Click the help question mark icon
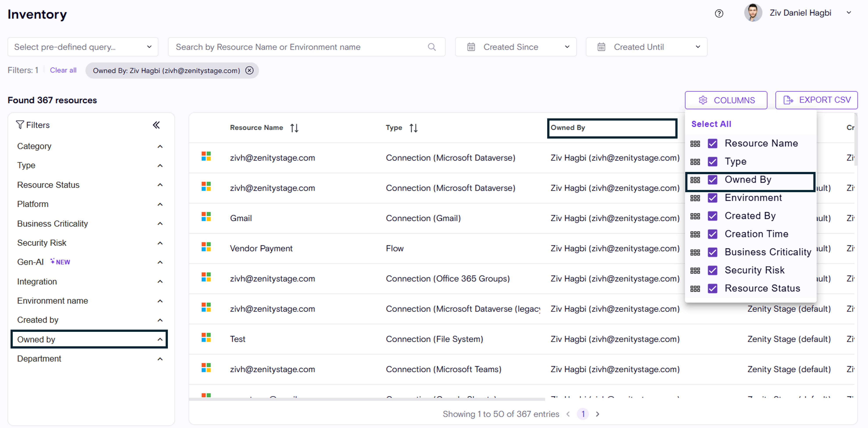This screenshot has width=868, height=428. pos(719,13)
